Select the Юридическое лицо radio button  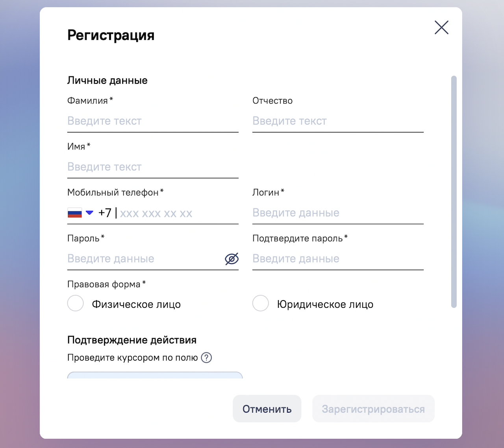coord(261,304)
